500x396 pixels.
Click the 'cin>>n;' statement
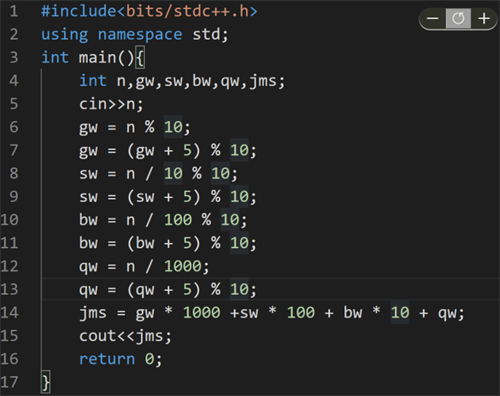pyautogui.click(x=111, y=104)
